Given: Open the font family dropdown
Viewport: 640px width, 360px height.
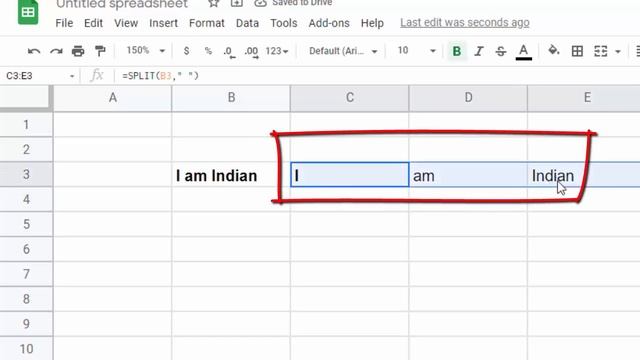Looking at the screenshot, I should click(343, 51).
